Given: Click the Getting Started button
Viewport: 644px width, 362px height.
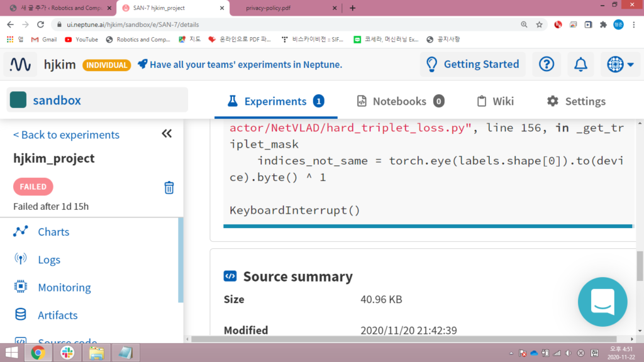Looking at the screenshot, I should (x=472, y=64).
